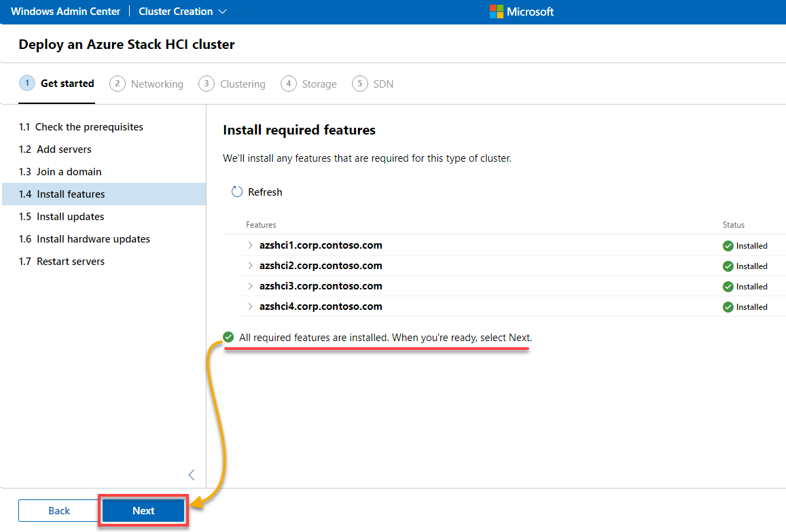Click the Refresh circular arrow icon

(x=236, y=192)
